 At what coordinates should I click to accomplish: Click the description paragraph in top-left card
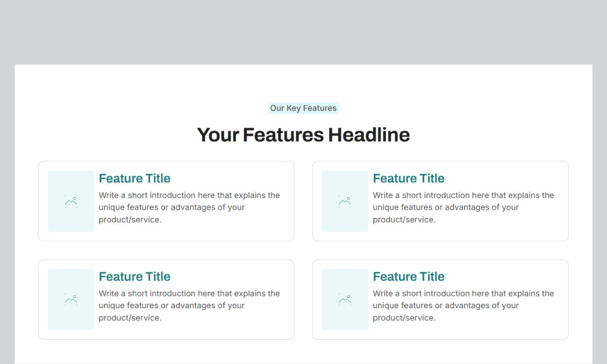[189, 207]
